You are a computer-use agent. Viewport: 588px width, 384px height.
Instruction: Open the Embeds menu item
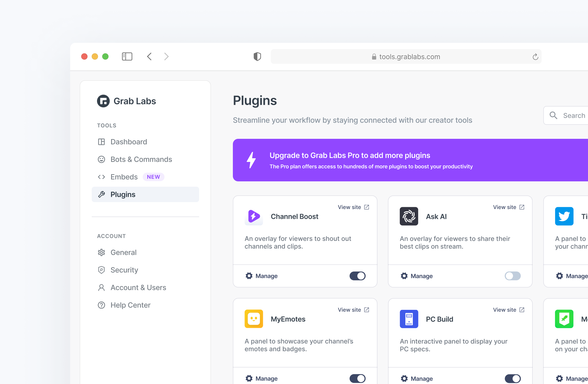124,177
